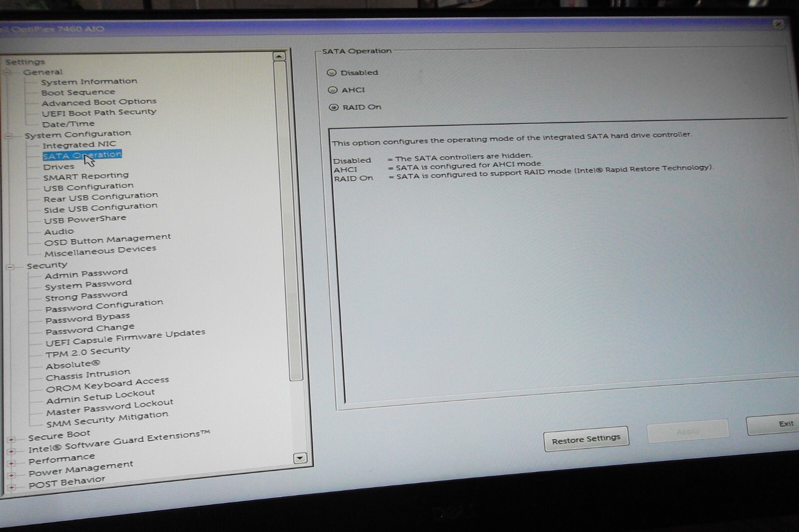The height and width of the screenshot is (532, 799).
Task: Open UEFI Boot Path Security
Action: 99,113
